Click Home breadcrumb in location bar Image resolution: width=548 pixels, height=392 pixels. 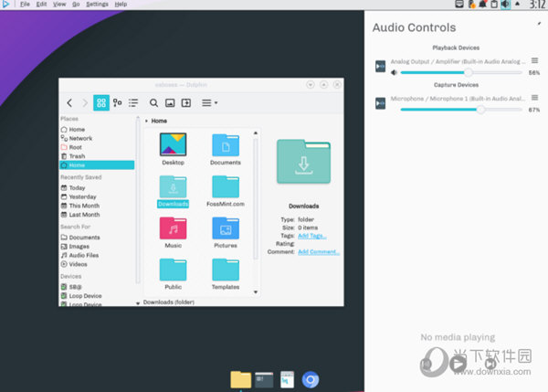pos(159,121)
